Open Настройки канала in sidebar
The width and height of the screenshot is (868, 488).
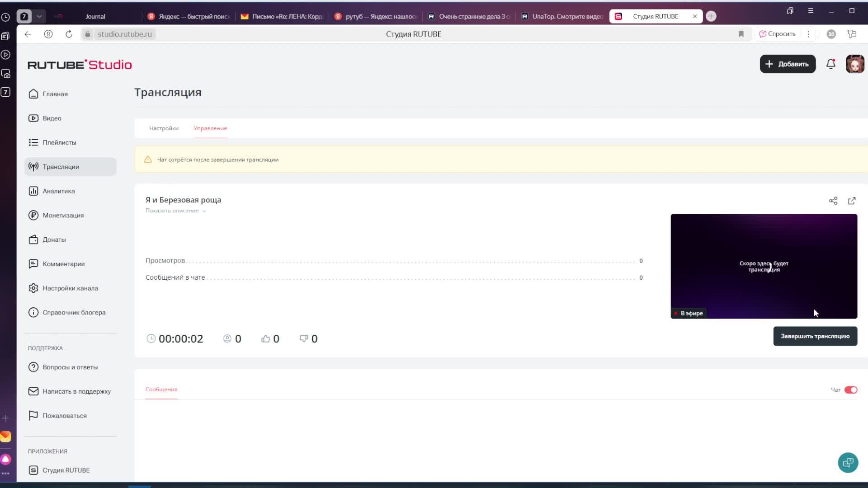[70, 288]
